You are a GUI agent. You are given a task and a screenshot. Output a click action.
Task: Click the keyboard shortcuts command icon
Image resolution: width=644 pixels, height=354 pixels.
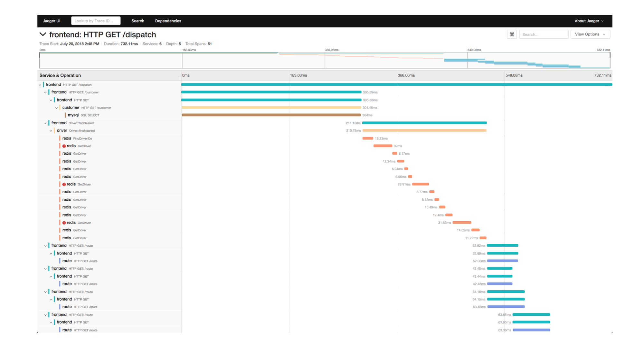click(512, 34)
